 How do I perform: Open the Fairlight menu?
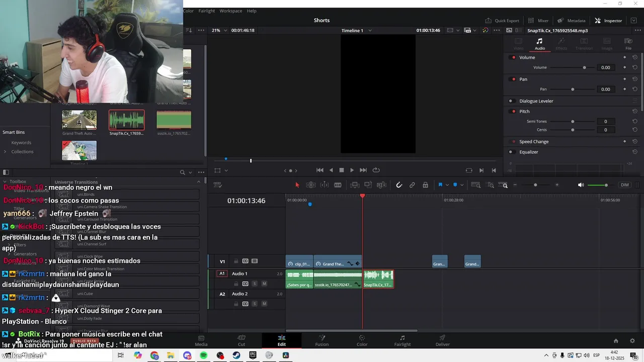[x=206, y=11]
